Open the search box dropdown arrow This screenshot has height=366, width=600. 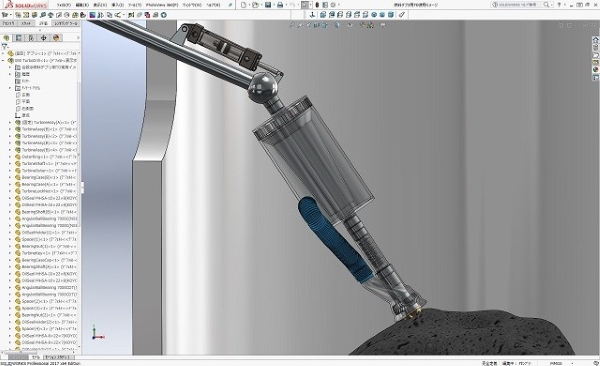552,5
